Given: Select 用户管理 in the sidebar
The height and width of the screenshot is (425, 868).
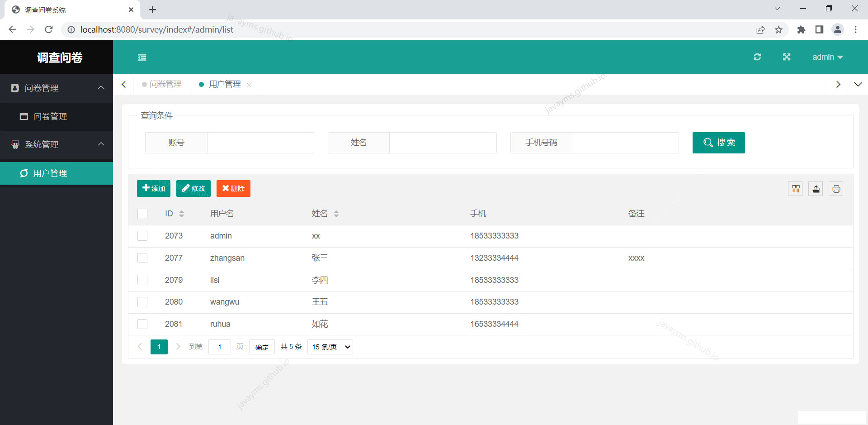Looking at the screenshot, I should (50, 173).
